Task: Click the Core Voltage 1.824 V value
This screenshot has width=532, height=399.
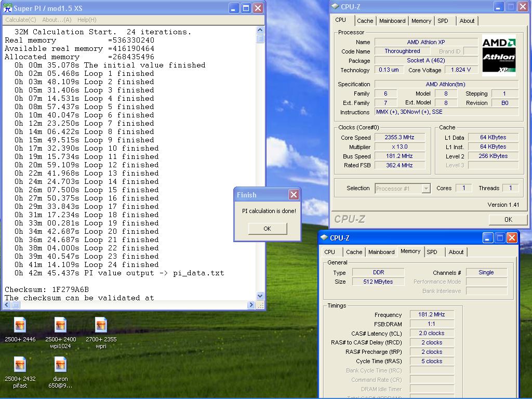Action: tap(461, 70)
